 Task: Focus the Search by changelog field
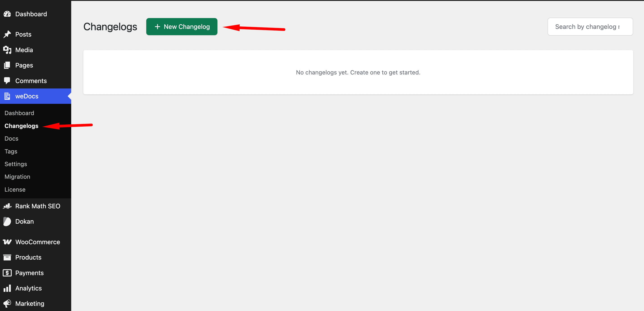click(590, 27)
